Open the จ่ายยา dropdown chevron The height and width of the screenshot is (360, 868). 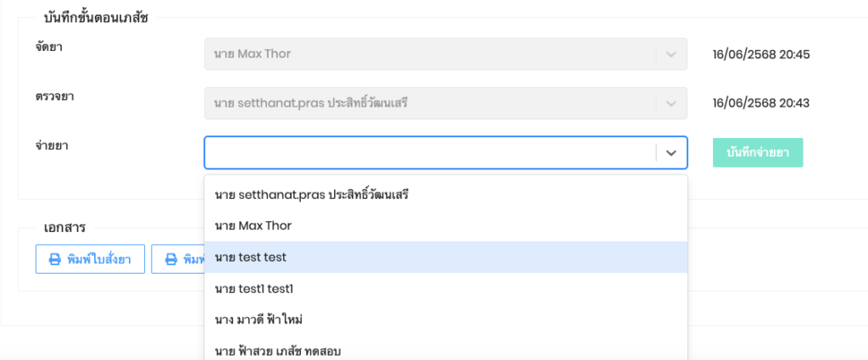[671, 153]
